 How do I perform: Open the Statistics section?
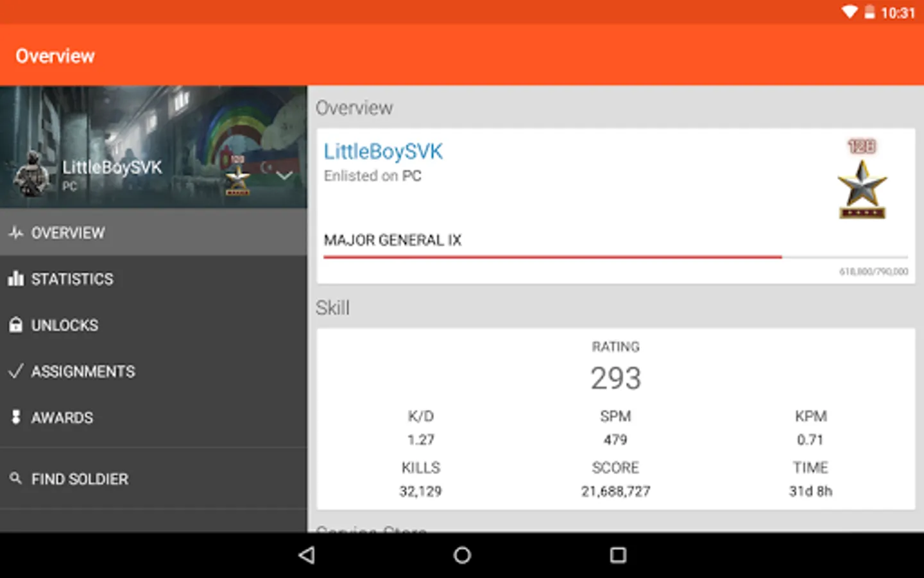153,279
